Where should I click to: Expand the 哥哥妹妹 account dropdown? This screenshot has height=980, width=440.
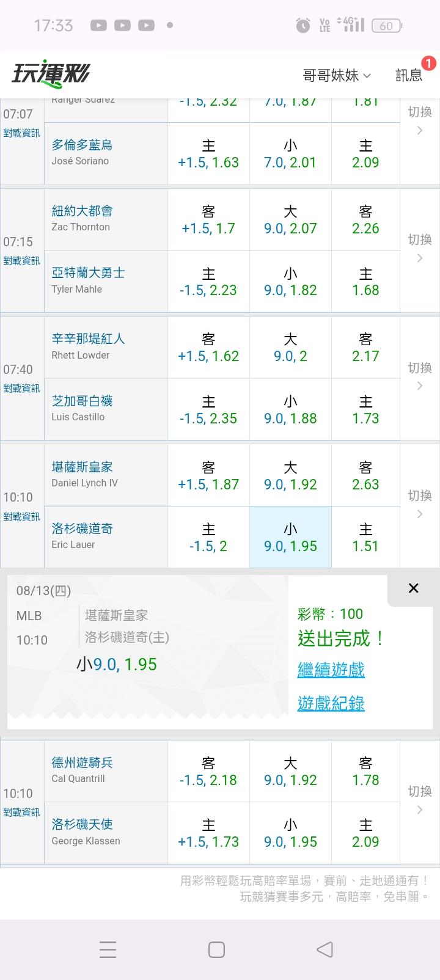pos(337,75)
